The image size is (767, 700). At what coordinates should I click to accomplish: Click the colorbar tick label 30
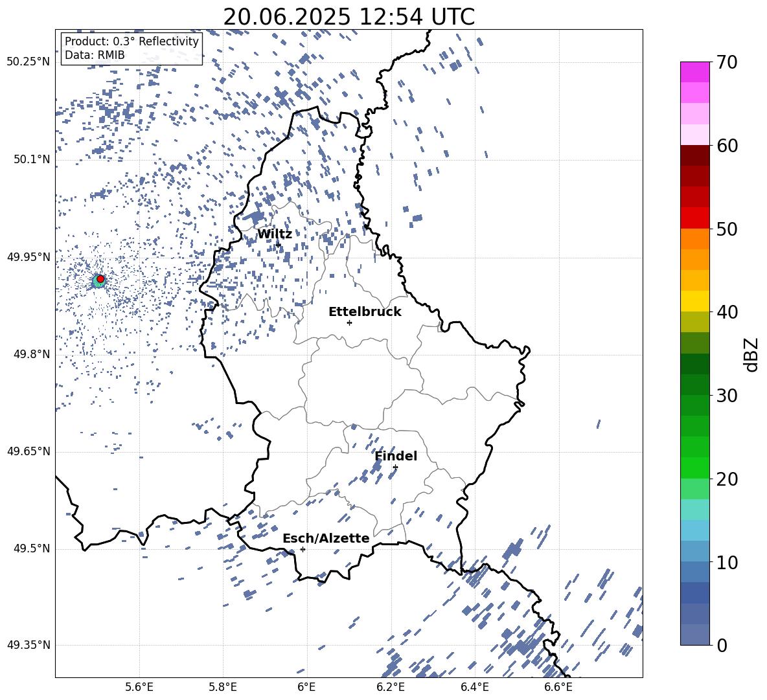click(x=727, y=396)
